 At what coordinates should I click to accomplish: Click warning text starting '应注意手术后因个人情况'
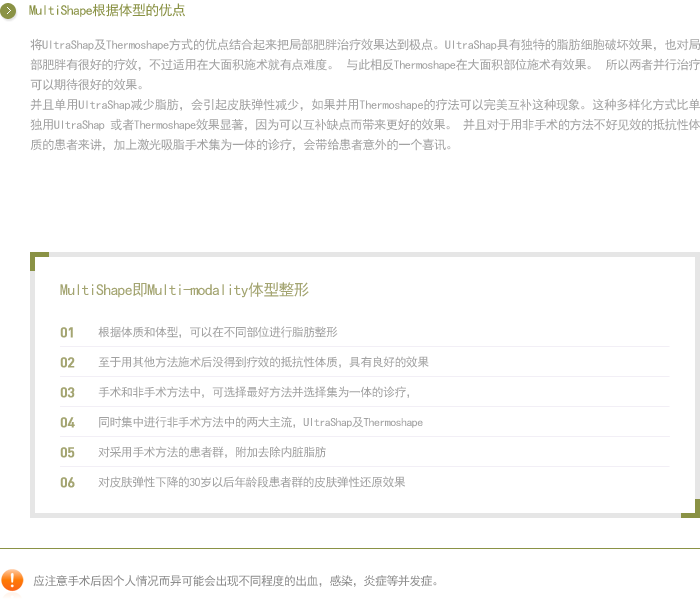click(x=236, y=581)
